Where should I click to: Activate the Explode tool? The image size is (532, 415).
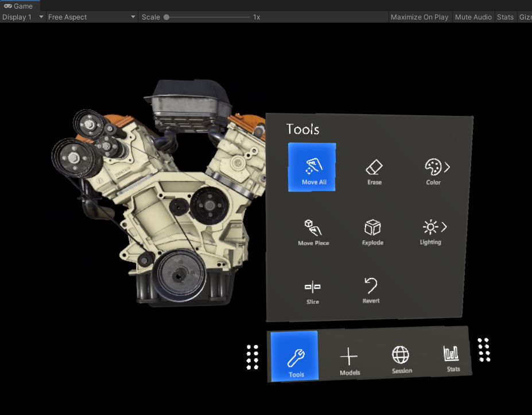(372, 229)
